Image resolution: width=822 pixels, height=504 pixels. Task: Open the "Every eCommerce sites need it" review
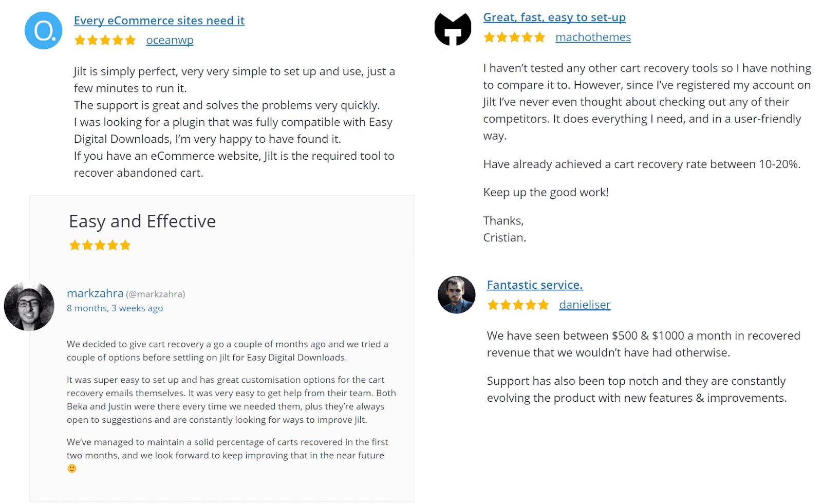coord(159,21)
